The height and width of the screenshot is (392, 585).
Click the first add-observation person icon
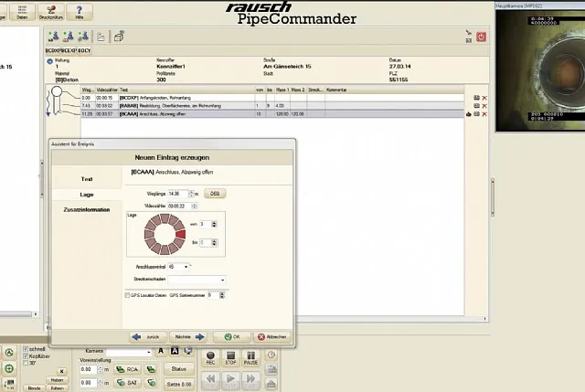54,37
